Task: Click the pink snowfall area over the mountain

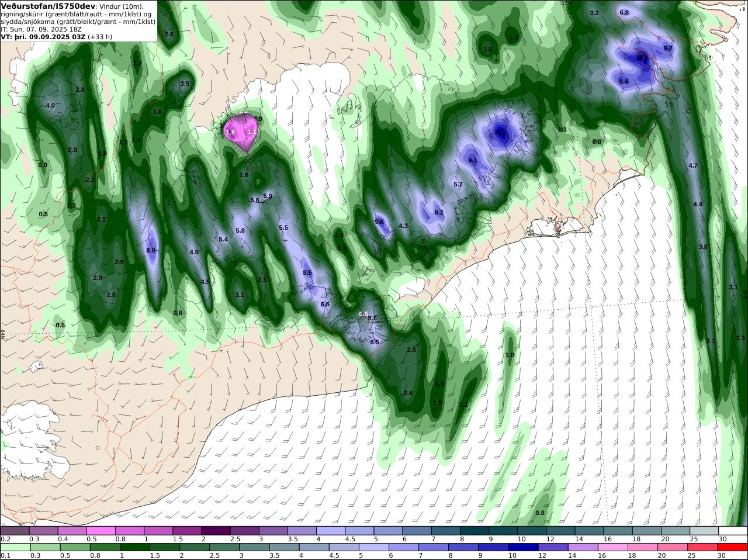Action: coord(240,132)
